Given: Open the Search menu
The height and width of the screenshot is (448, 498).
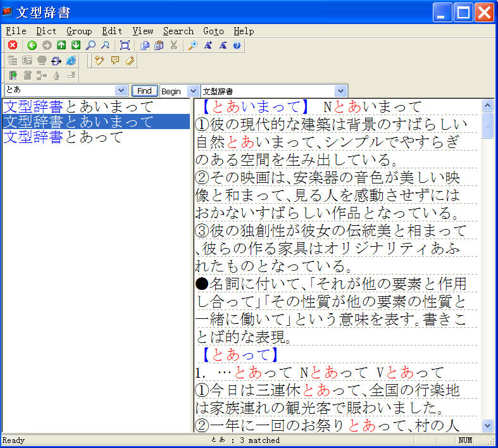Looking at the screenshot, I should coord(178,31).
